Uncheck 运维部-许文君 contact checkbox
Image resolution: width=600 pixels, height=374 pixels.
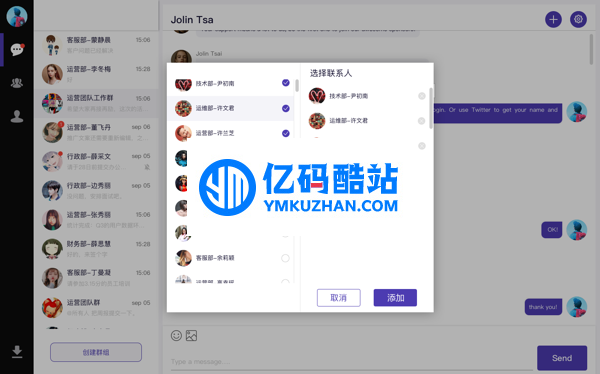(x=285, y=108)
